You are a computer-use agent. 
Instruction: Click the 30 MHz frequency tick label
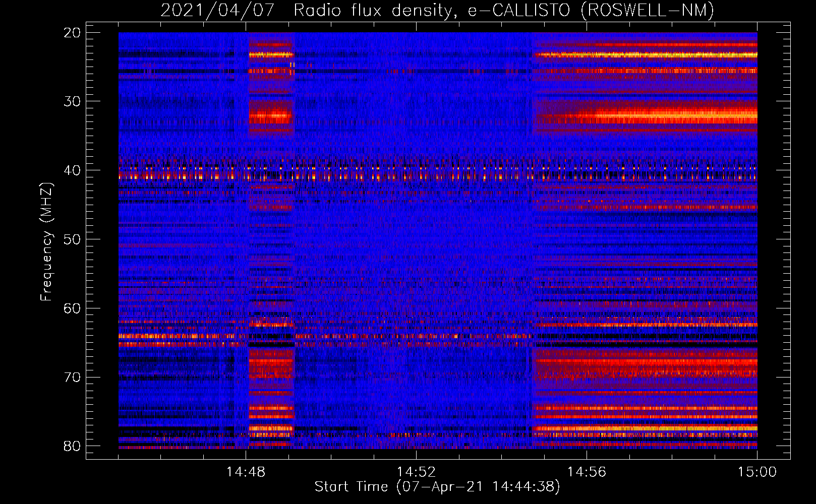(73, 101)
